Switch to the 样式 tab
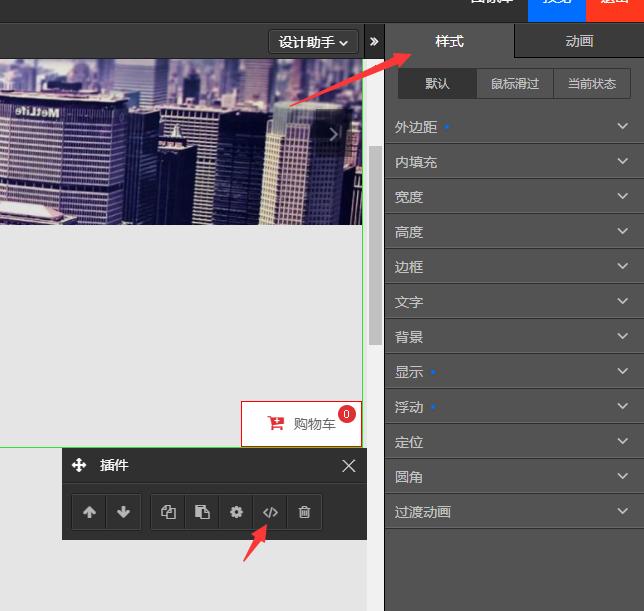Image resolution: width=644 pixels, height=611 pixels. [x=449, y=41]
